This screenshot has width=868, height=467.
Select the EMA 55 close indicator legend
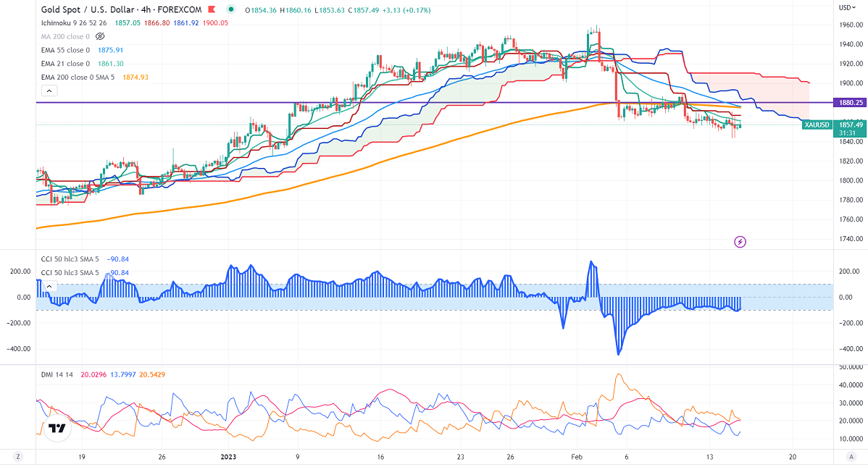click(x=66, y=49)
